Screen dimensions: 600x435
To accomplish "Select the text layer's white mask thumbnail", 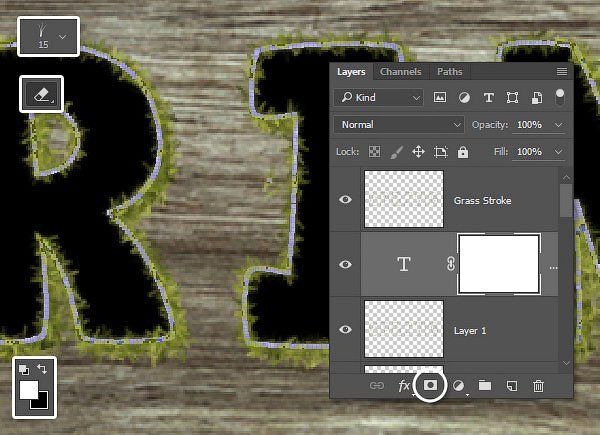I will [x=499, y=264].
